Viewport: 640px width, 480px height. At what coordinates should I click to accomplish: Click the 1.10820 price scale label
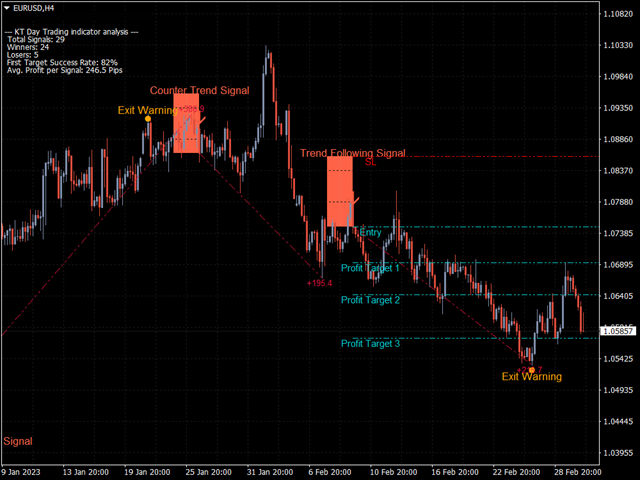click(x=618, y=14)
